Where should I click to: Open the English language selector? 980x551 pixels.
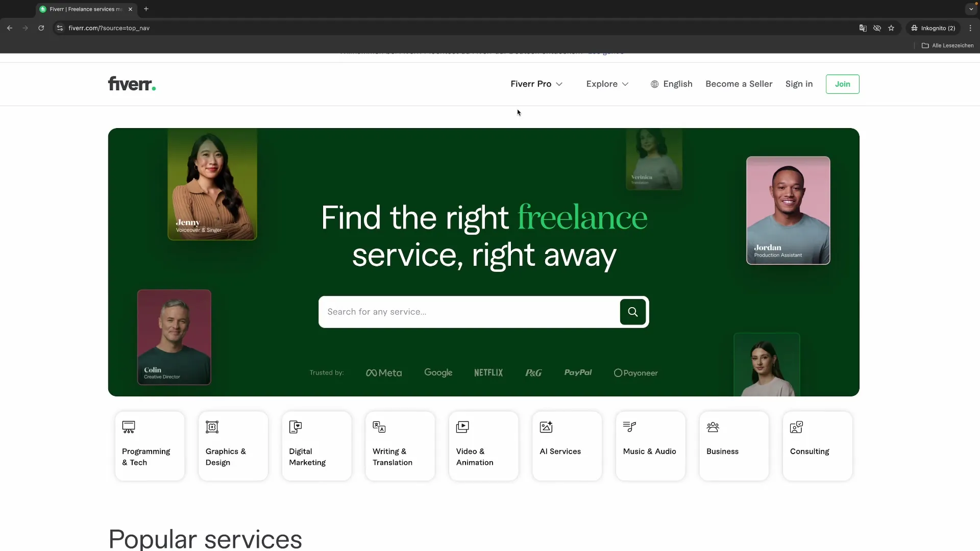coord(672,84)
